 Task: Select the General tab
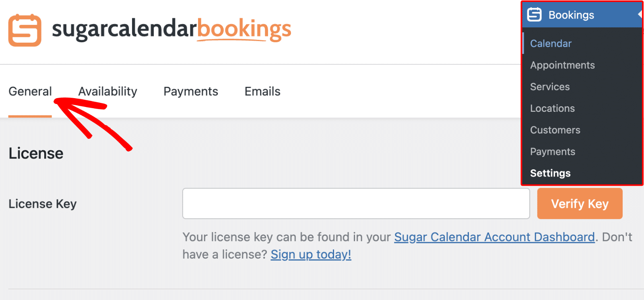pos(30,91)
